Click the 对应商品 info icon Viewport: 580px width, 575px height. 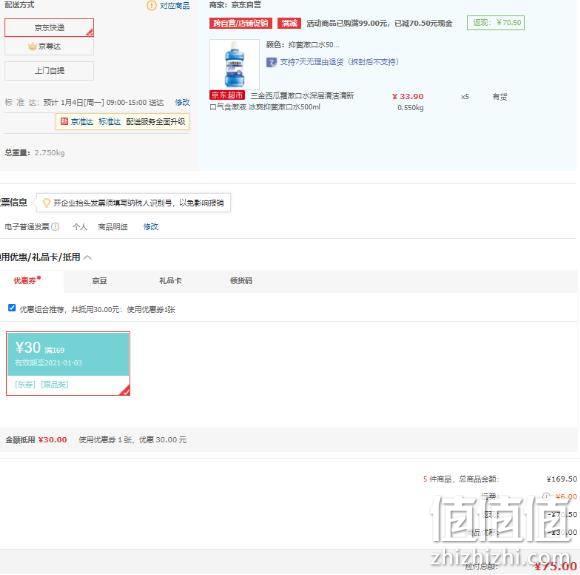click(x=152, y=6)
